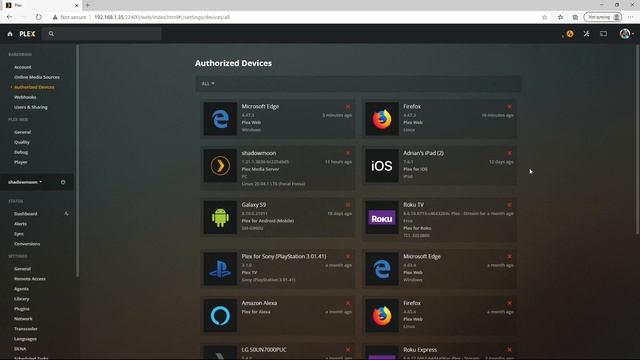Click the PlayStation logo icon
The image size is (640, 360).
(220, 269)
